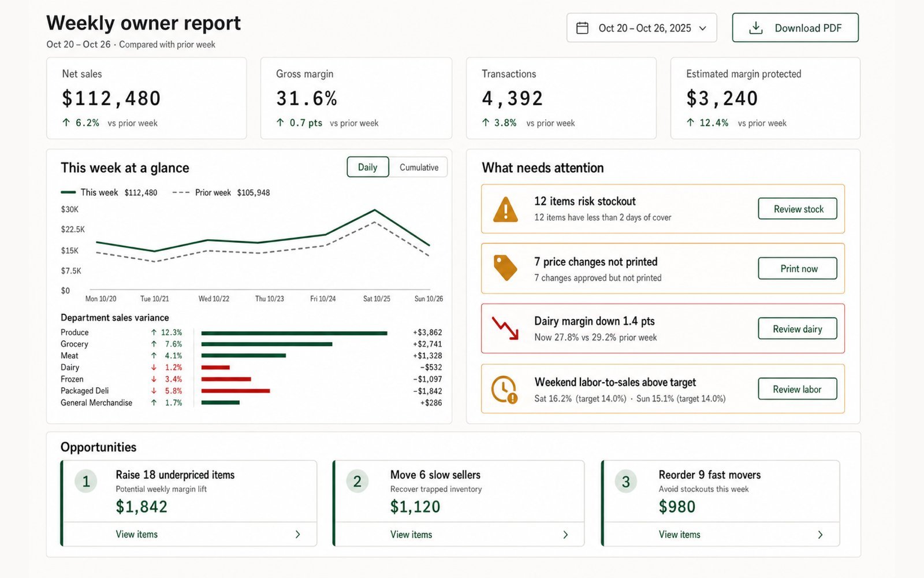The image size is (924, 578).
Task: Click the number 2 opportunity badge
Action: pos(357,481)
